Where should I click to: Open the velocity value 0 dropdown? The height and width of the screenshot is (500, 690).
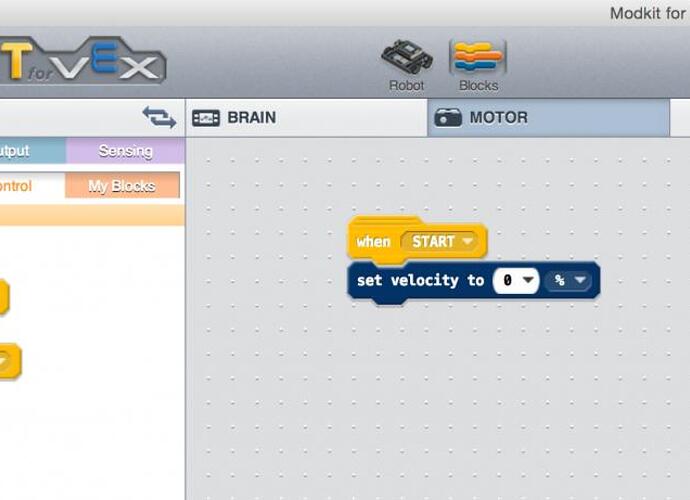516,280
